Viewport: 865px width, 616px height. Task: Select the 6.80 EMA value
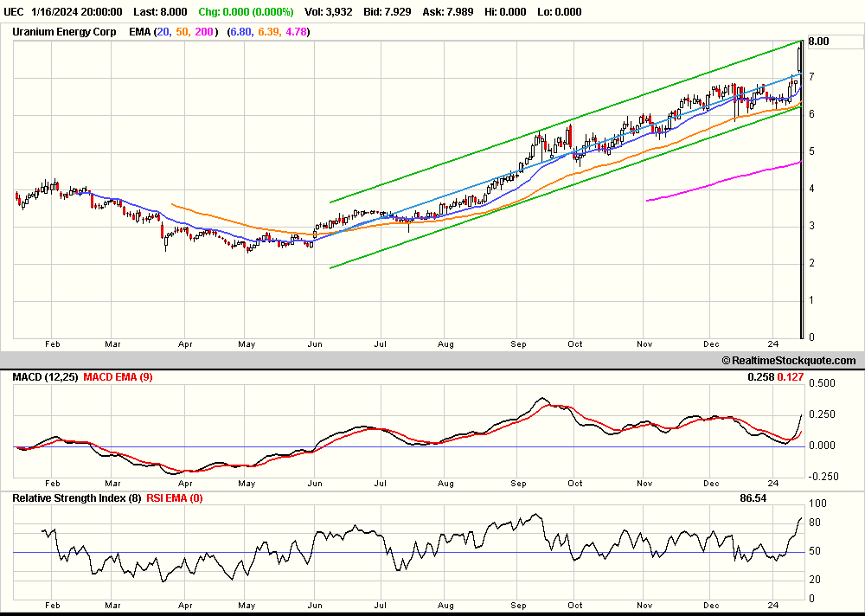(x=241, y=32)
